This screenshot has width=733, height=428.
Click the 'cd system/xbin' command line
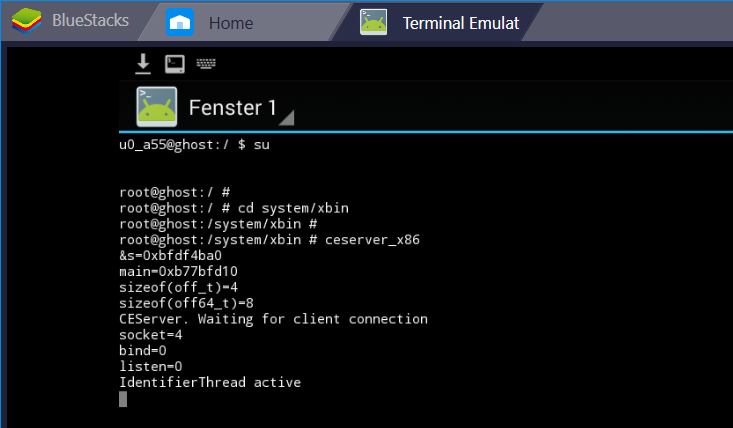pyautogui.click(x=234, y=208)
